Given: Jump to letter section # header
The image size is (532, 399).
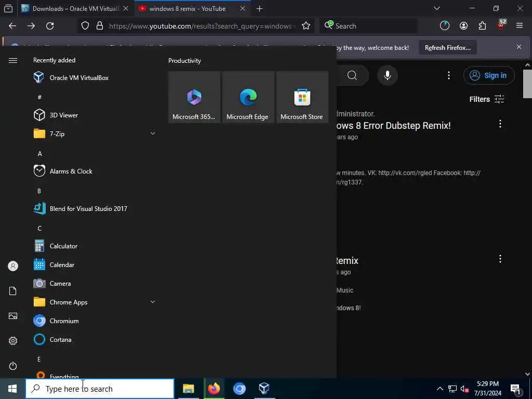Looking at the screenshot, I should click(39, 97).
